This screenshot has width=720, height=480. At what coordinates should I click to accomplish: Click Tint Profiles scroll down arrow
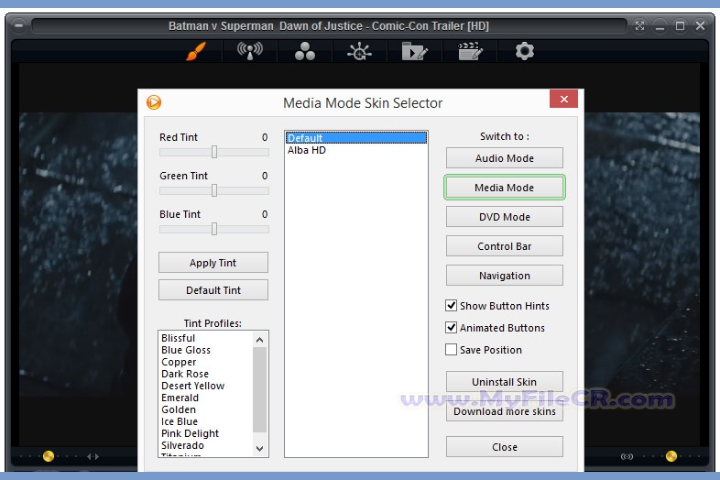coord(259,448)
